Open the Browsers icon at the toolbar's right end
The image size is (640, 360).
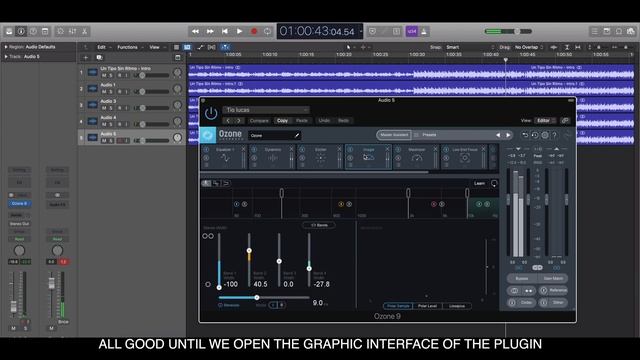[x=631, y=31]
